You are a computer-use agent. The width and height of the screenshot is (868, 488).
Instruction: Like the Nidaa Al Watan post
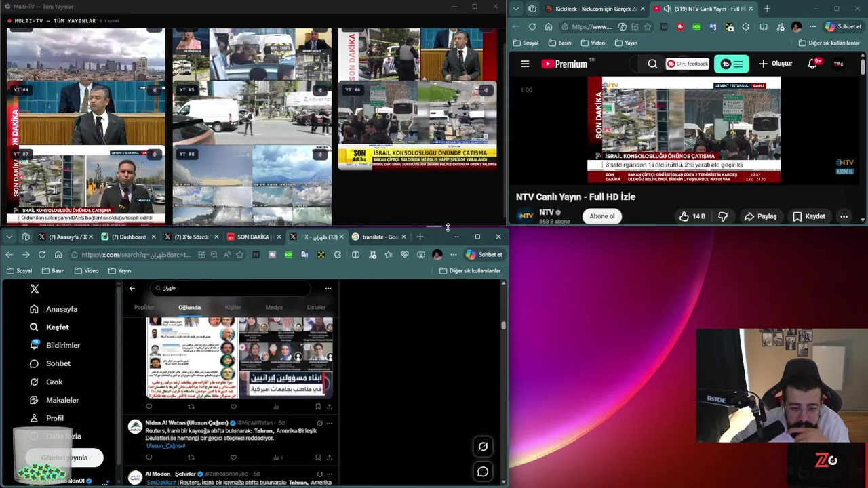click(x=233, y=457)
